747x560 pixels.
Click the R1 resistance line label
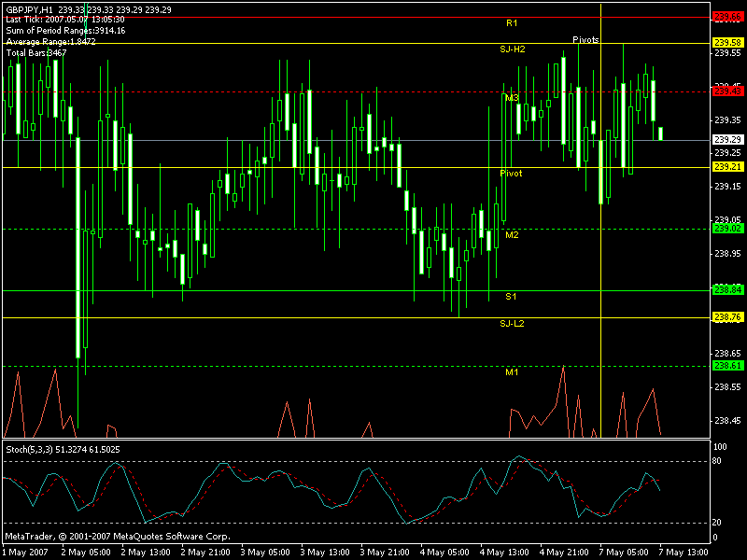[512, 22]
